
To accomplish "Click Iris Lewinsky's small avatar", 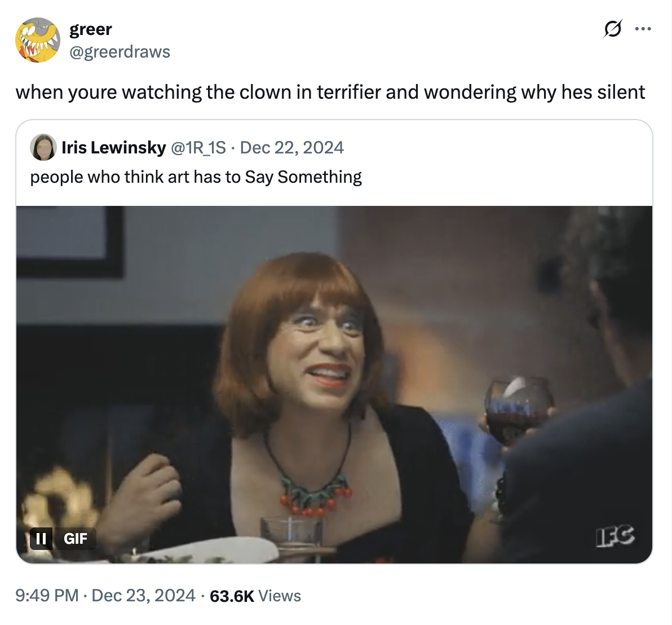I will [43, 147].
